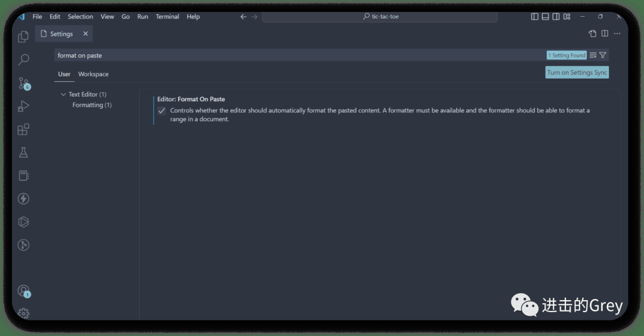This screenshot has height=336, width=644.
Task: Switch to the Workspace settings tab
Action: pyautogui.click(x=93, y=74)
